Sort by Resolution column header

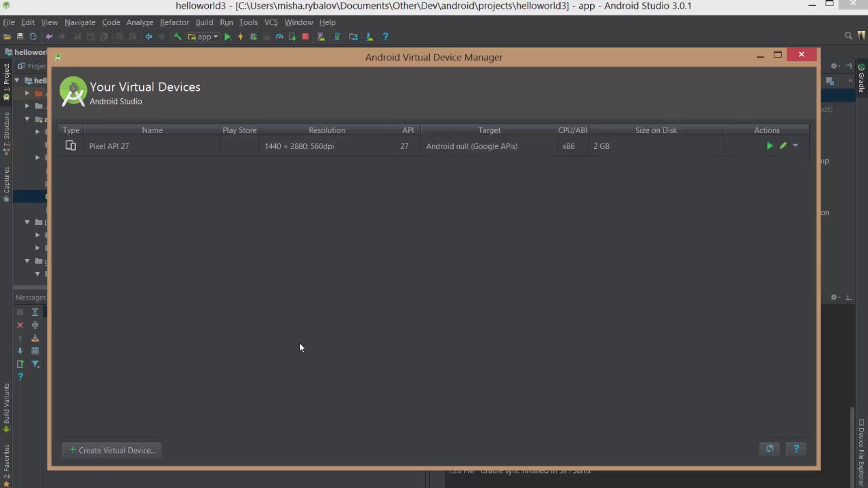pos(327,130)
